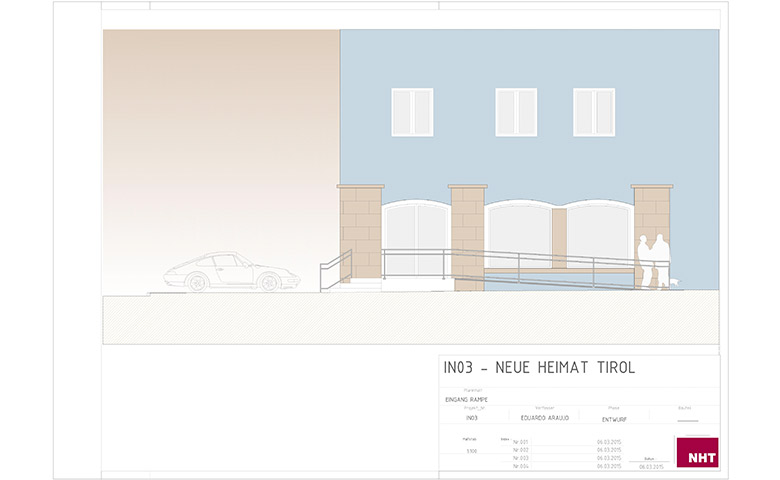Screen dimensions: 780x480
Task: Select the right upper-floor window
Action: tap(594, 112)
